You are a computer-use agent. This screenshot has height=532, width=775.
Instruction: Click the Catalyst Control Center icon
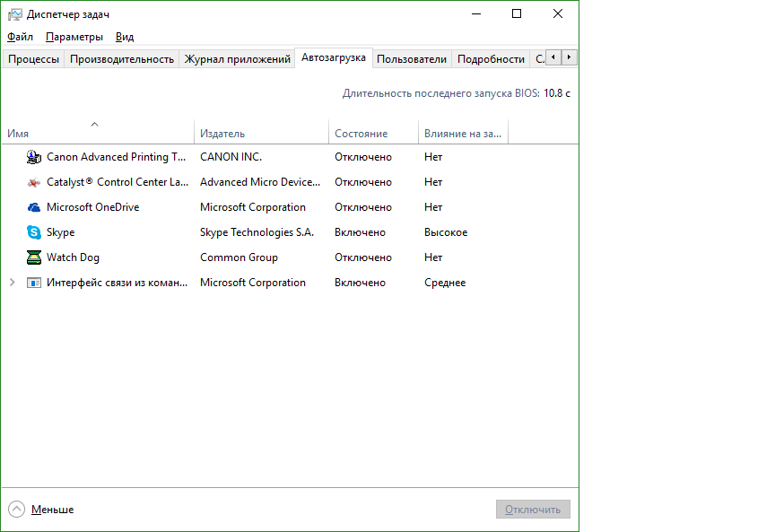coord(33,182)
